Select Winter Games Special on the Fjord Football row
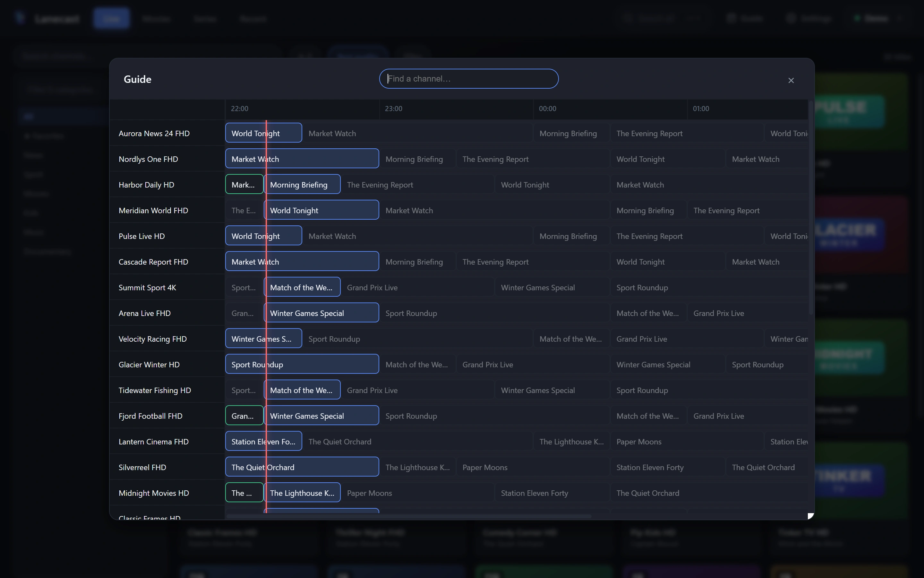The height and width of the screenshot is (578, 924). (321, 416)
